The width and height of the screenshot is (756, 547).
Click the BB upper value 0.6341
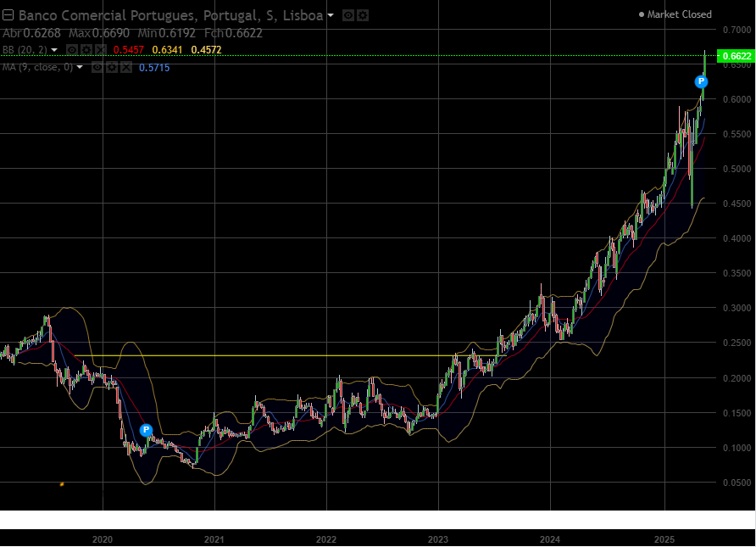pos(167,50)
